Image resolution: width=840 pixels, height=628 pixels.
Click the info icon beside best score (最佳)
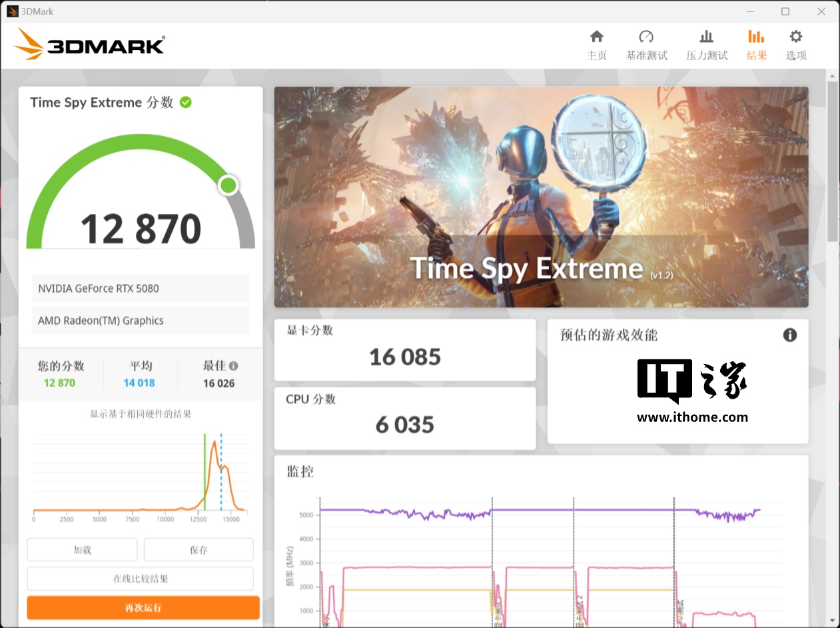233,366
